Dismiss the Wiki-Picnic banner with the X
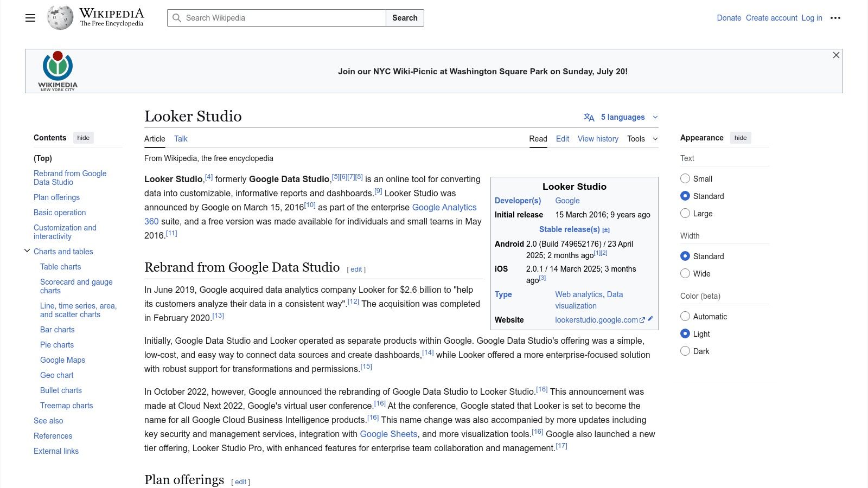 tap(836, 55)
